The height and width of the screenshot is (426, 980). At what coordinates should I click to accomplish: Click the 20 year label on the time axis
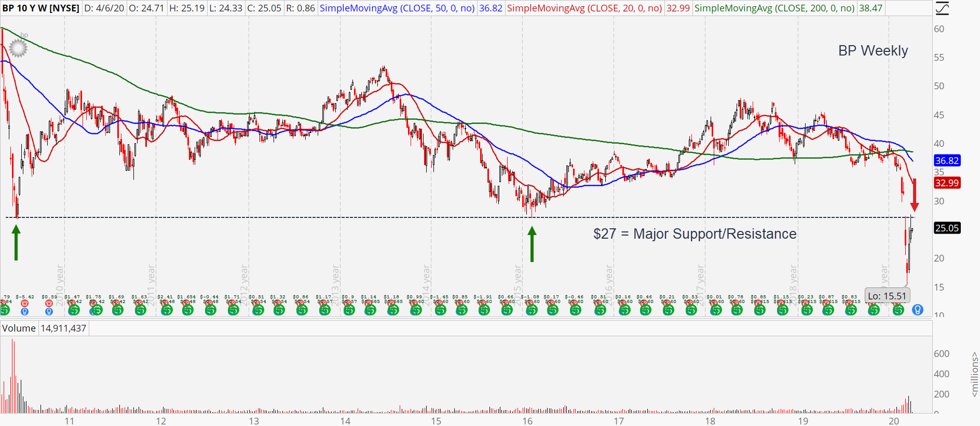pyautogui.click(x=894, y=421)
